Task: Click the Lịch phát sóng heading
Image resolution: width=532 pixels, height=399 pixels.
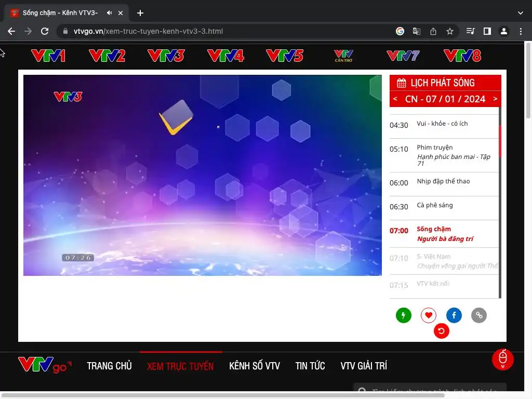Action: tap(443, 83)
